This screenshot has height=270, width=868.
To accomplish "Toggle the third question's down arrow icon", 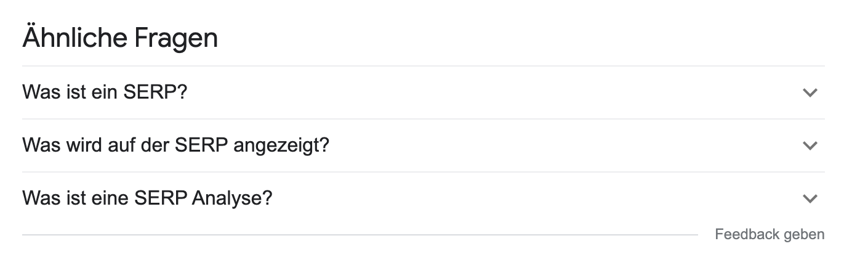I will [810, 199].
